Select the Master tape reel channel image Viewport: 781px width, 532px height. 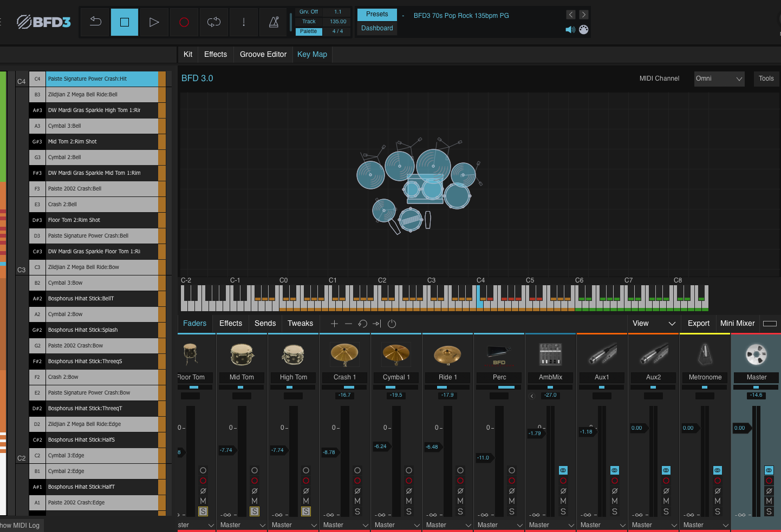757,354
